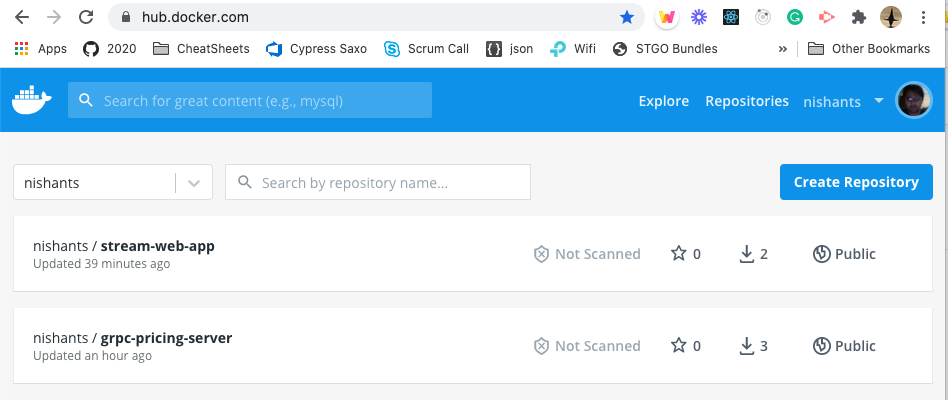Open the purple starburst extension icon
The height and width of the screenshot is (400, 948).
pos(699,18)
